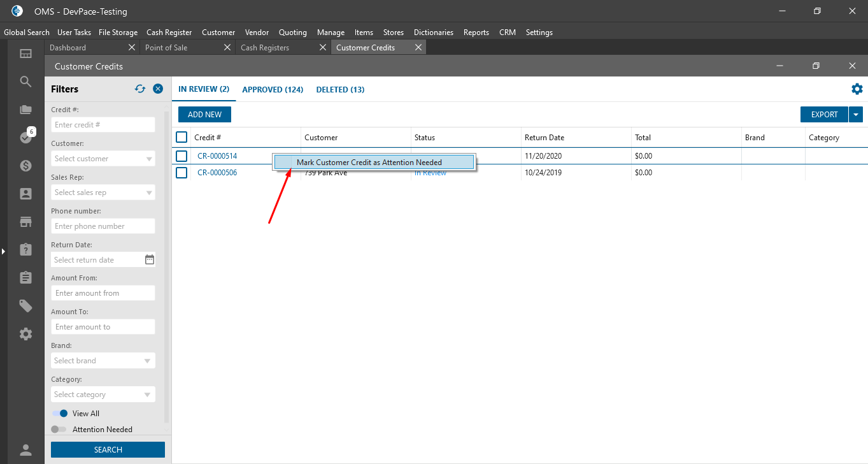Open calendar picker for Return Date
Screen dimensions: 868x464
click(150, 259)
